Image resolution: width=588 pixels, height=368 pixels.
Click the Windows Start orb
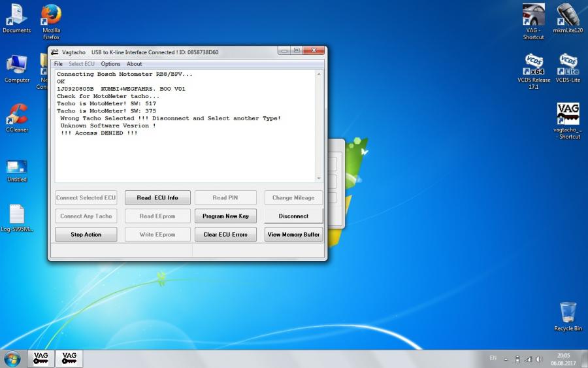(12, 359)
